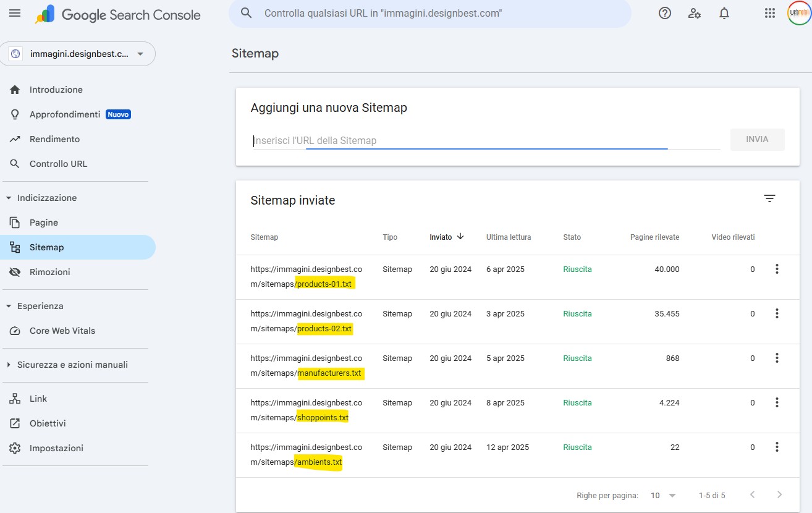Open Core Web Vitals report
The image size is (812, 513).
click(62, 331)
